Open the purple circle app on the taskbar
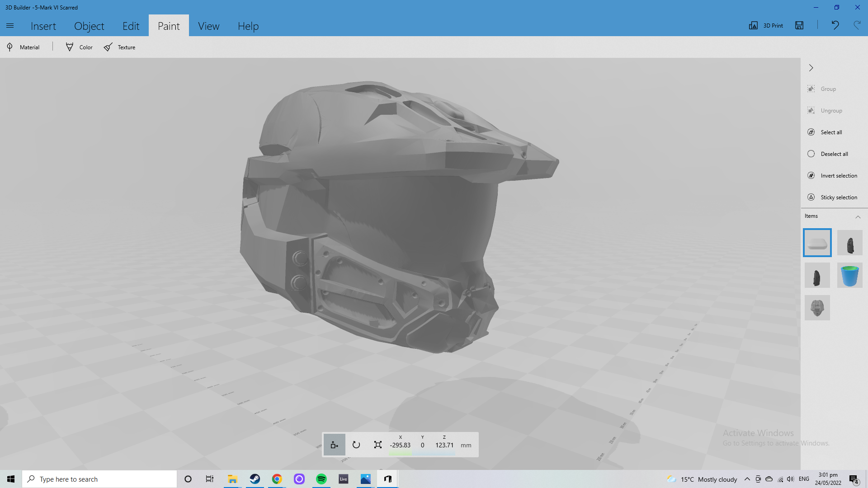 299,479
